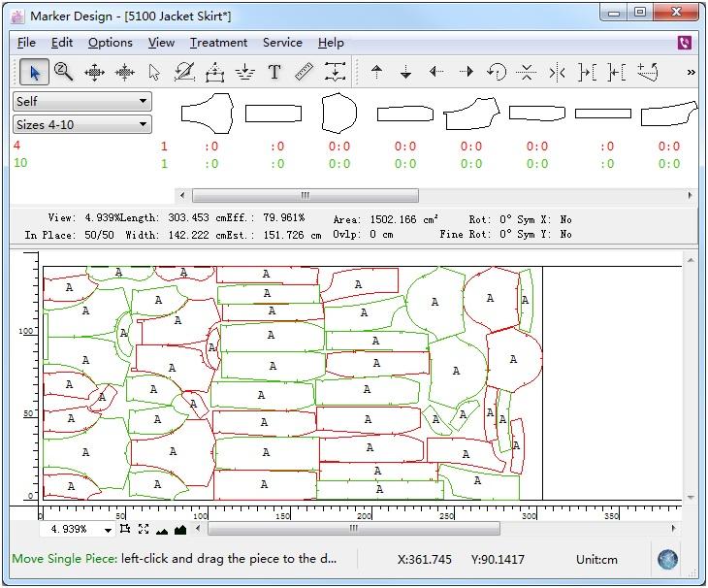Open the Options menu
The height and width of the screenshot is (588, 708).
click(111, 43)
